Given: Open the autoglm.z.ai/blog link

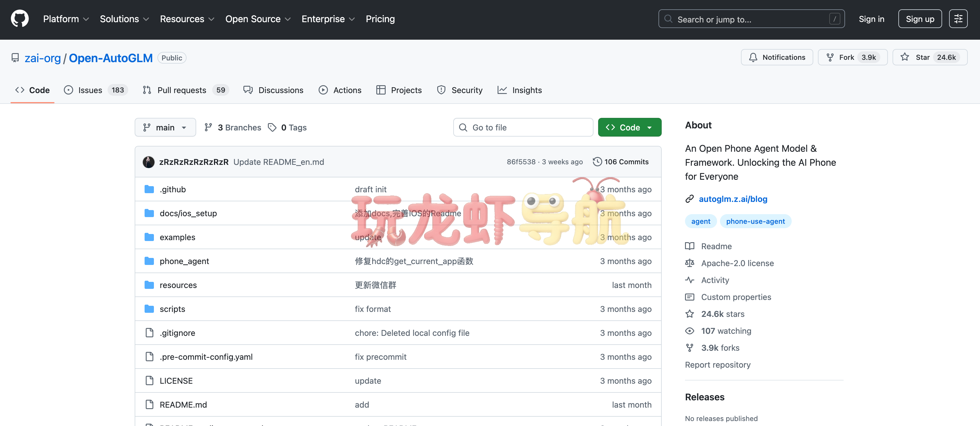Looking at the screenshot, I should [733, 199].
